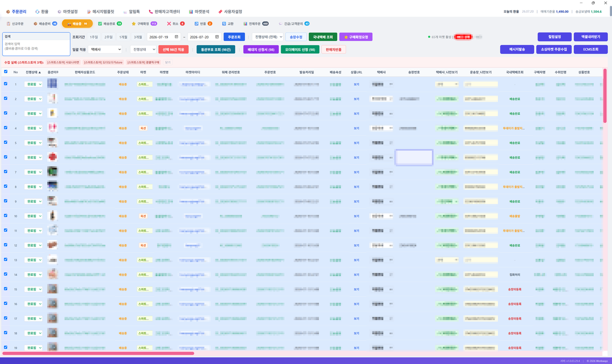The height and width of the screenshot is (364, 612).
Task: Open 마켓설정 gear settings
Action: pyautogui.click(x=67, y=11)
